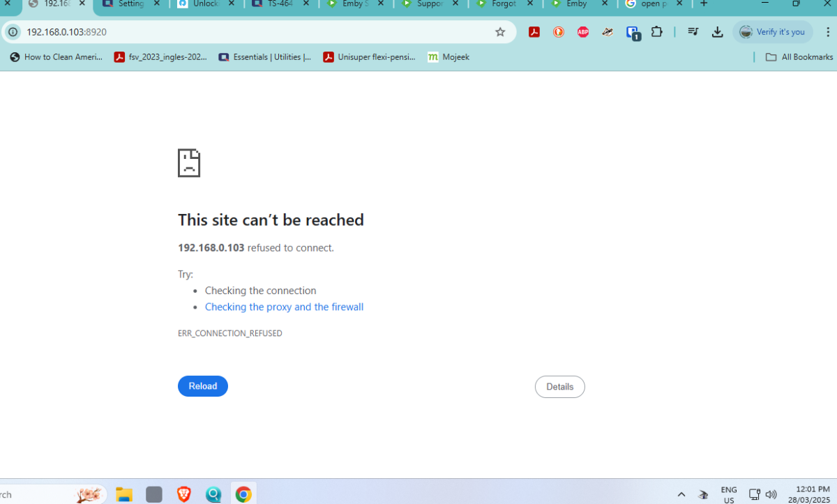
Task: Open the DuckDuckGo extension
Action: pos(558,32)
